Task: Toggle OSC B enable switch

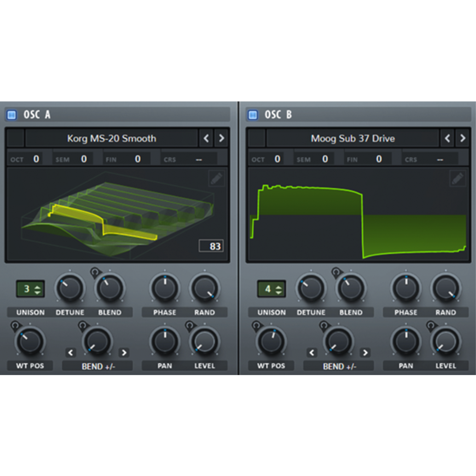Action: point(253,115)
